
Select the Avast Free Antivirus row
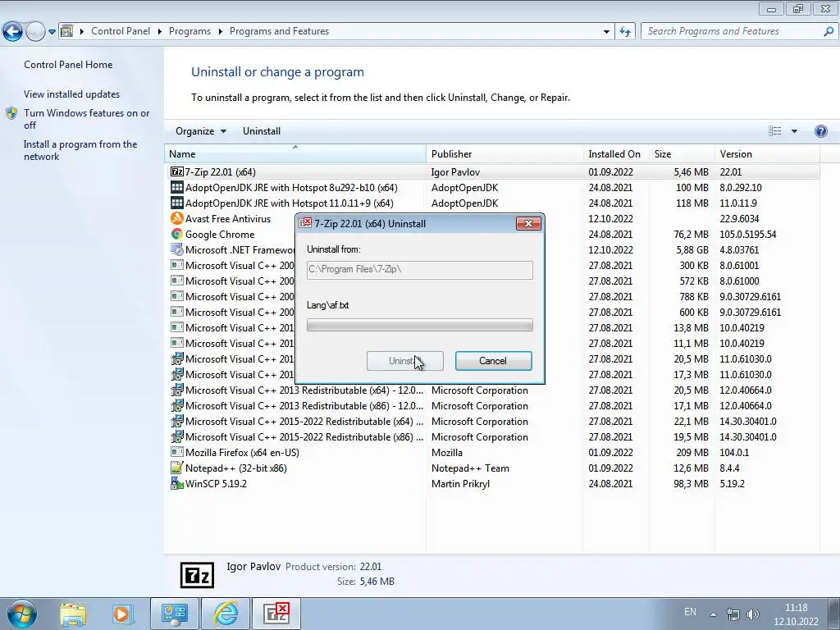point(492,218)
